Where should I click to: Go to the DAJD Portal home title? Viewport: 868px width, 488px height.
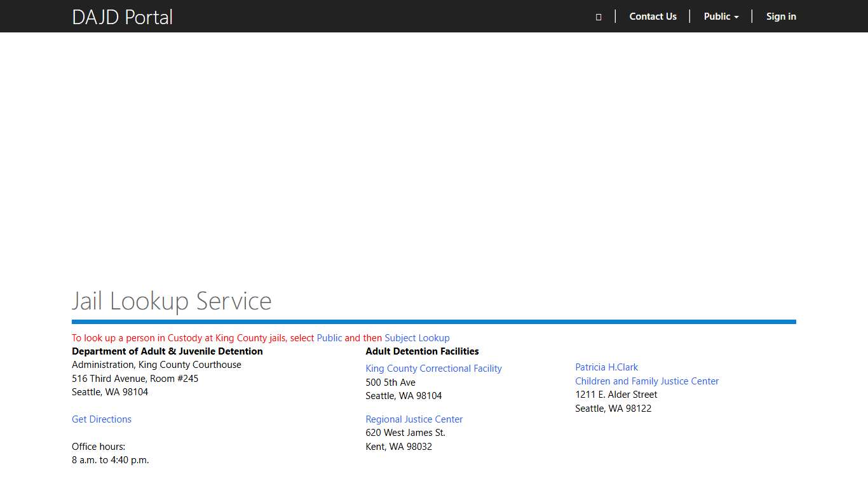pos(123,17)
